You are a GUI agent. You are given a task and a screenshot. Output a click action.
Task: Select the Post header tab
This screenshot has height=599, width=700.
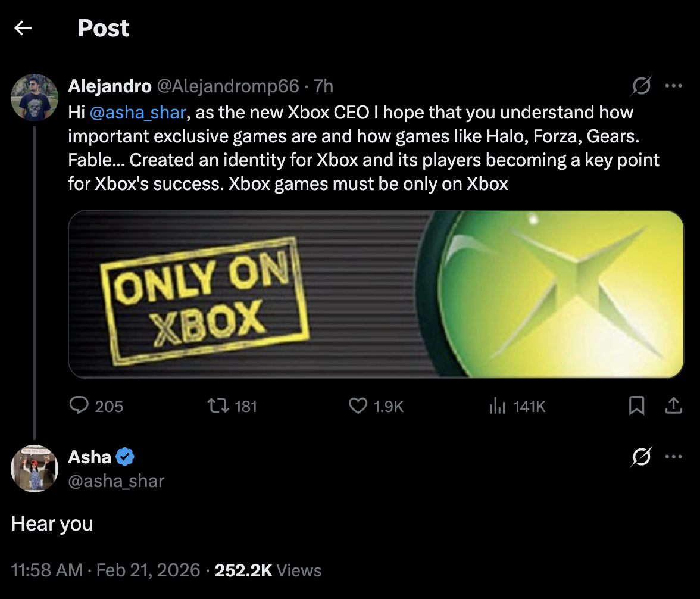pos(103,28)
